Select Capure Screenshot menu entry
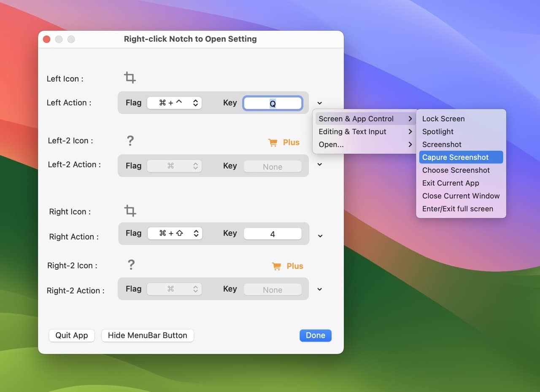 coord(461,157)
